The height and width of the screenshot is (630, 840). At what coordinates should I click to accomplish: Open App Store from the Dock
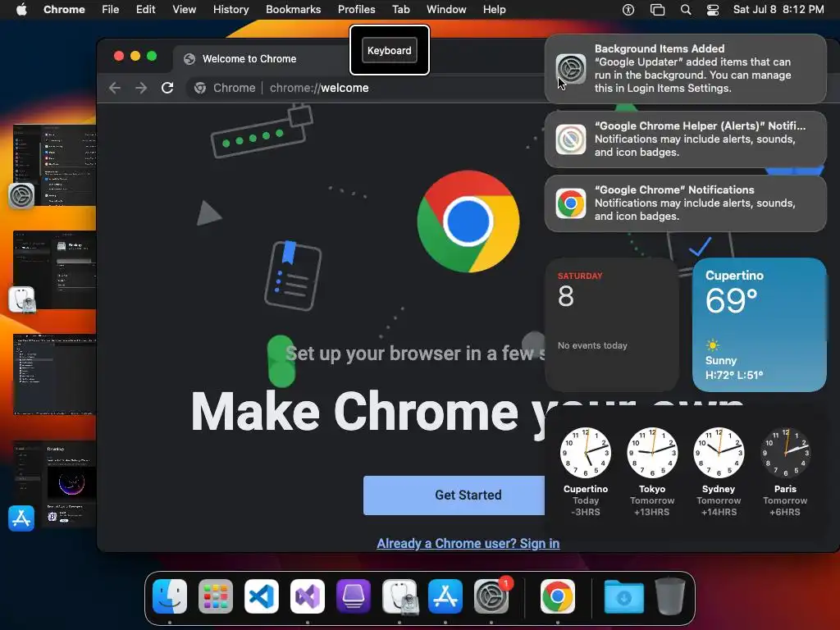(x=445, y=596)
